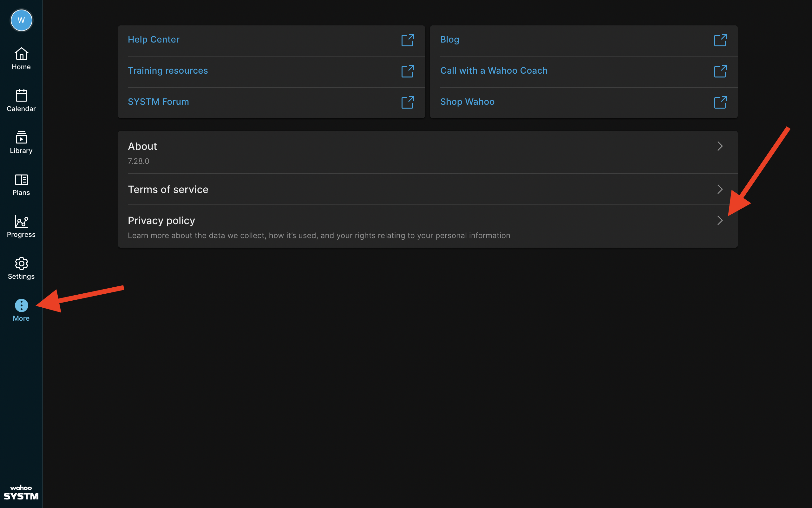The height and width of the screenshot is (508, 812).
Task: Select the More label in sidebar
Action: click(x=21, y=318)
